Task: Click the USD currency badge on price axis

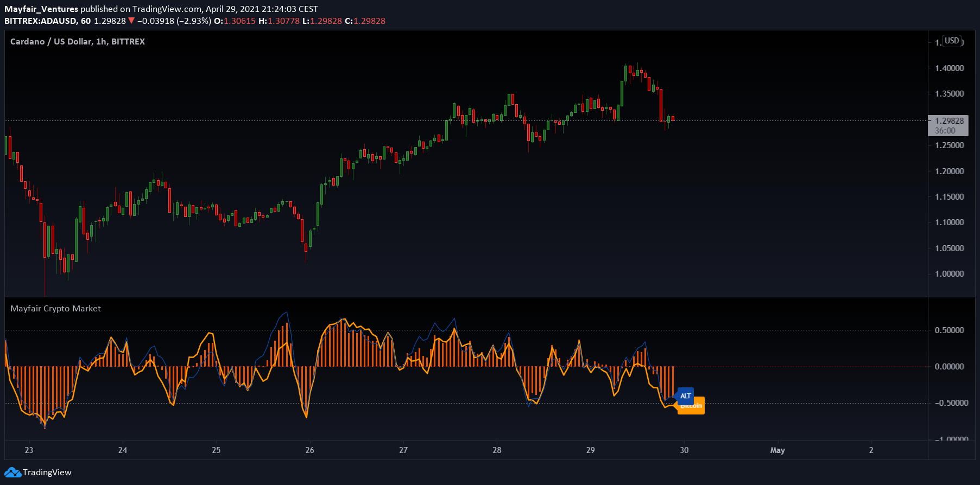Action: point(952,41)
